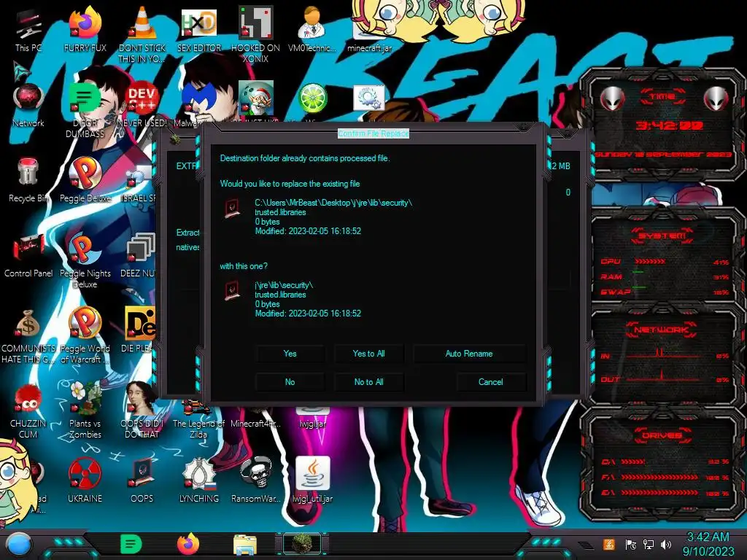The width and height of the screenshot is (747, 560).
Task: Select the COMMUNISTS HATE THIS money bag icon
Action: pos(28,336)
